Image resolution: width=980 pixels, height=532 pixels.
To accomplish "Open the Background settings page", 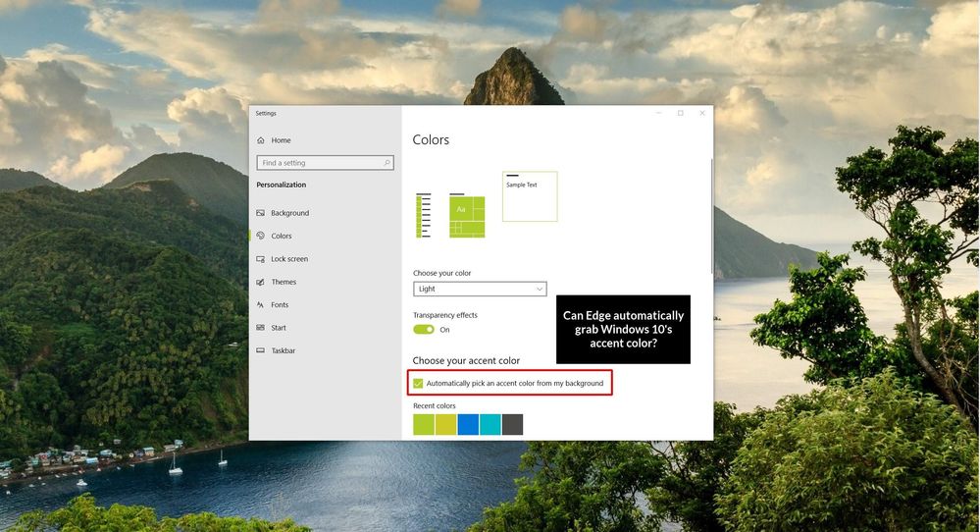I will click(x=290, y=213).
